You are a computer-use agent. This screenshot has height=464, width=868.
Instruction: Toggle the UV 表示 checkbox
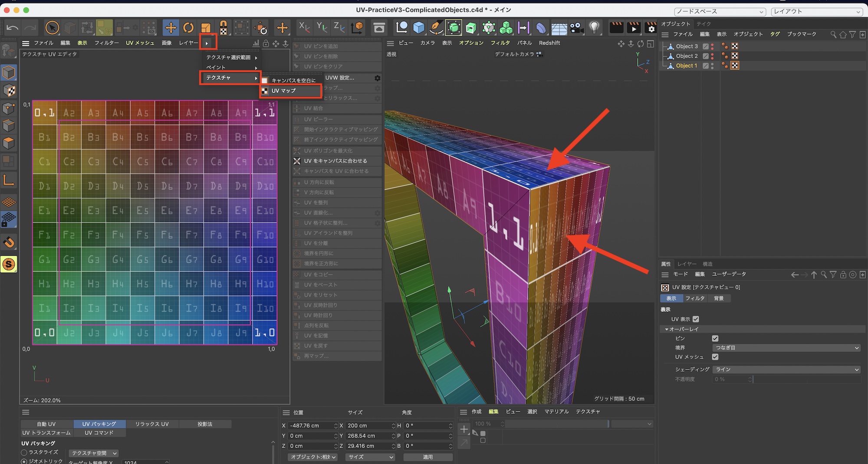pos(696,319)
